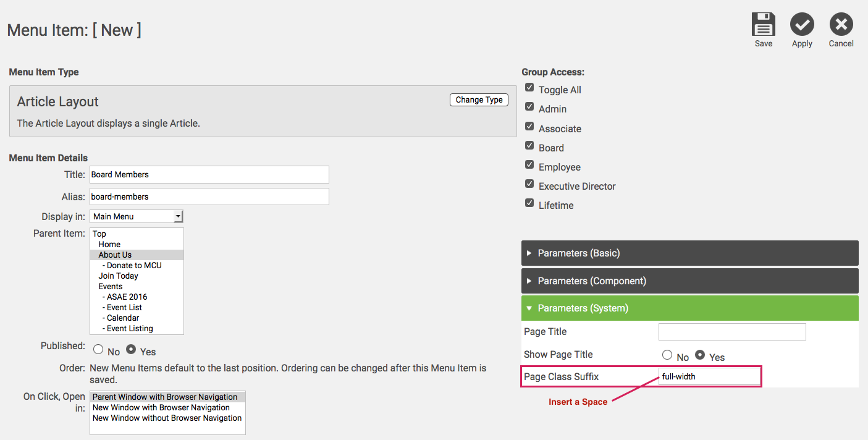Click the Apply checkmark icon

[802, 25]
